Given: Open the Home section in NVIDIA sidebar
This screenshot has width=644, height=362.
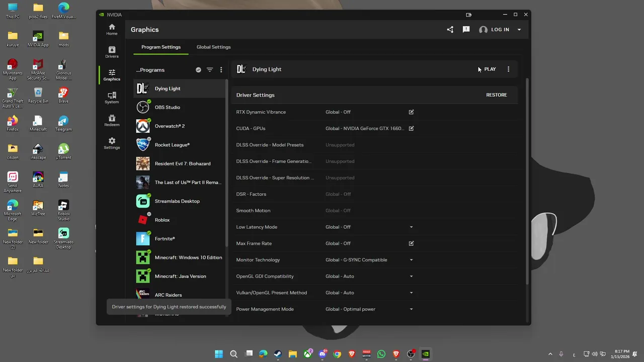Looking at the screenshot, I should [x=112, y=30].
